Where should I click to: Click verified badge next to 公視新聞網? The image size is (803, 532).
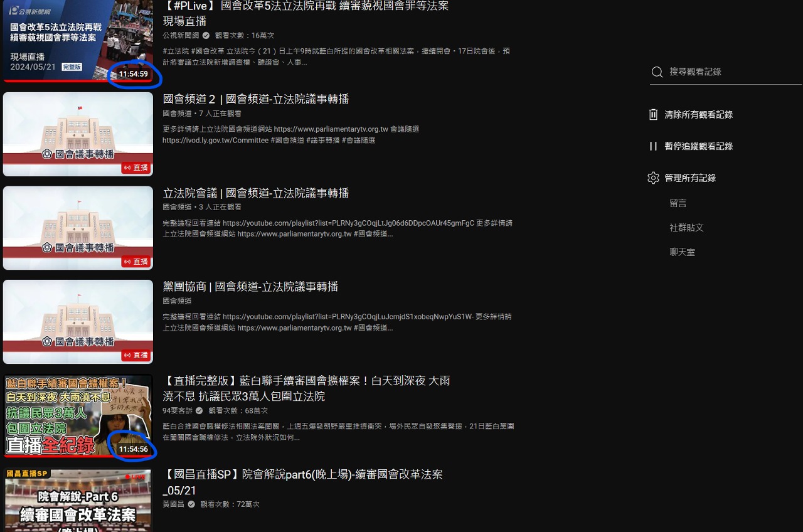coord(206,36)
